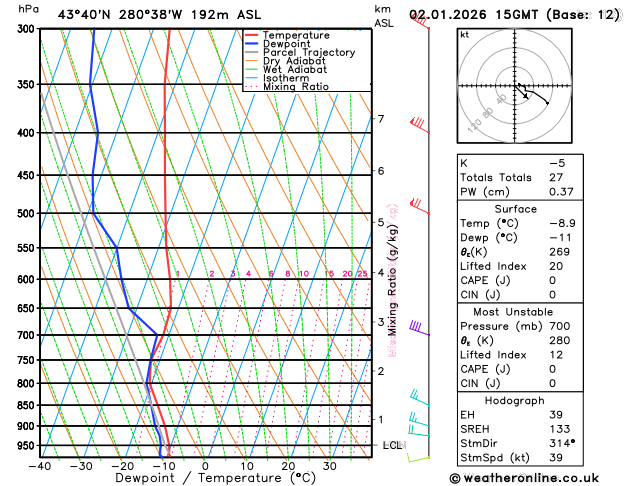
Task: Click the '30' temperature axis label
Action: coord(329,466)
